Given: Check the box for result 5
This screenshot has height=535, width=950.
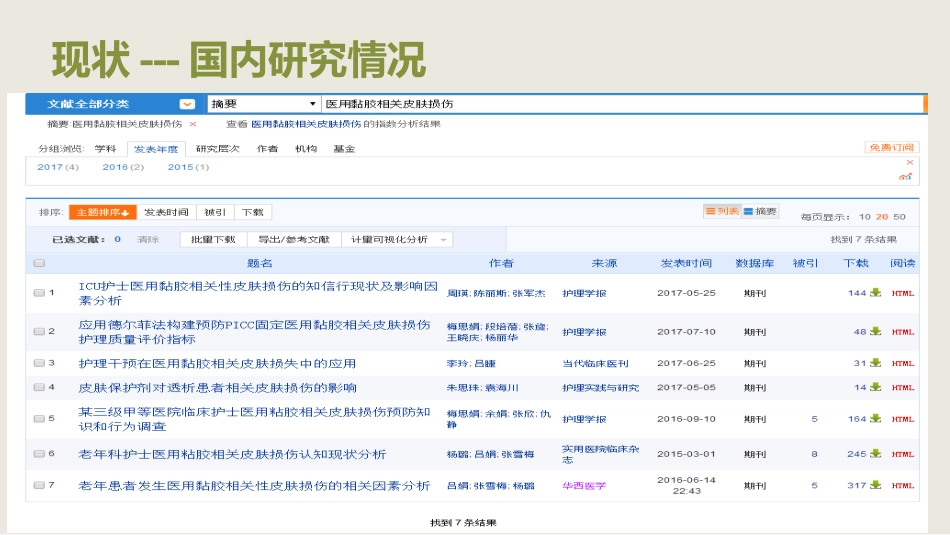Looking at the screenshot, I should (39, 419).
